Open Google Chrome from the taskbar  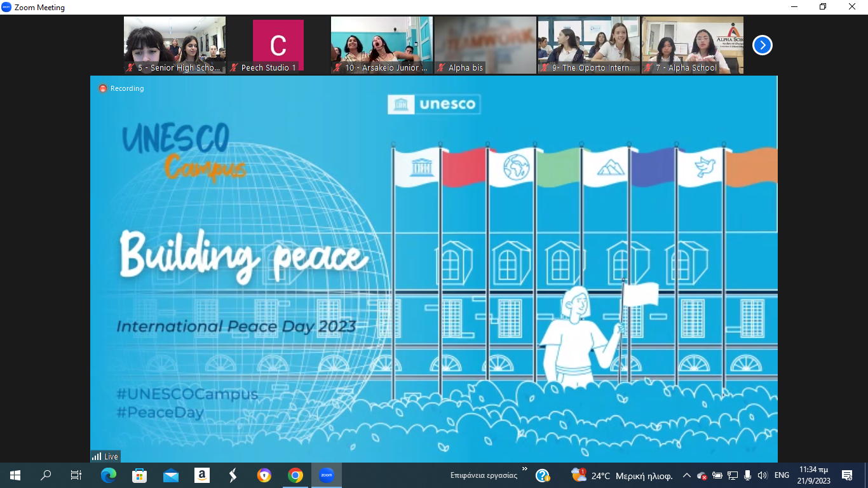295,475
